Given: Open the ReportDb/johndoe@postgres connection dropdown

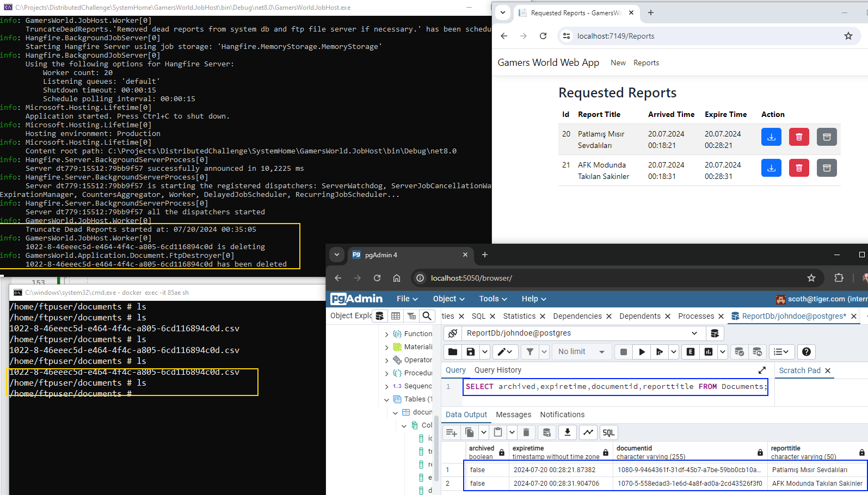Looking at the screenshot, I should click(694, 333).
